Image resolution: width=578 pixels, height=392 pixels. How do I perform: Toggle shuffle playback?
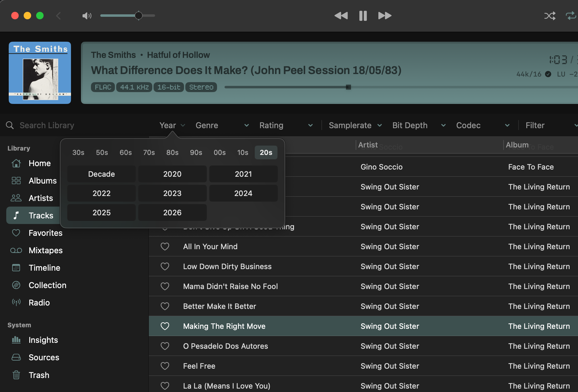click(550, 16)
